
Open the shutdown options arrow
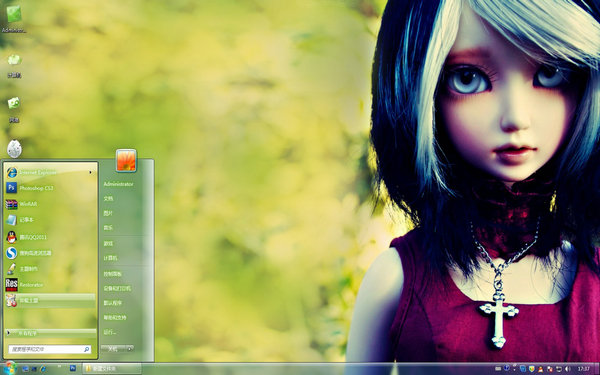130,349
